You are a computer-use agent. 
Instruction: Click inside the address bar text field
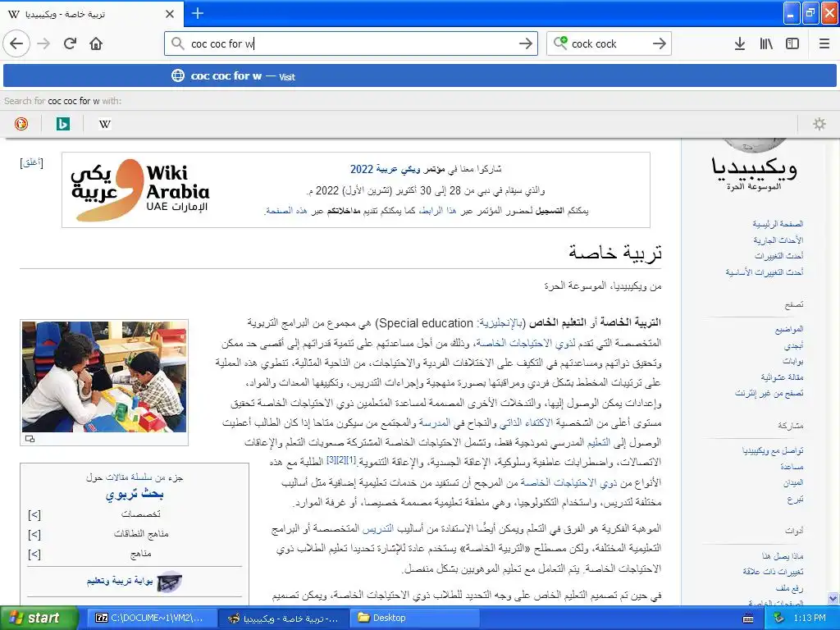pos(351,43)
